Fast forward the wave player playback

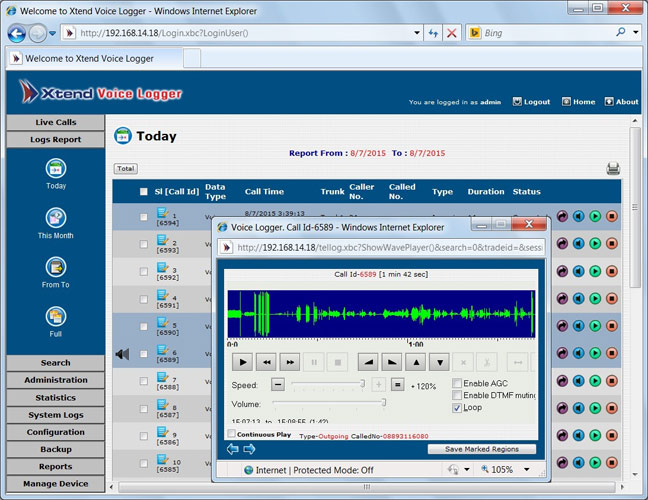tap(291, 362)
